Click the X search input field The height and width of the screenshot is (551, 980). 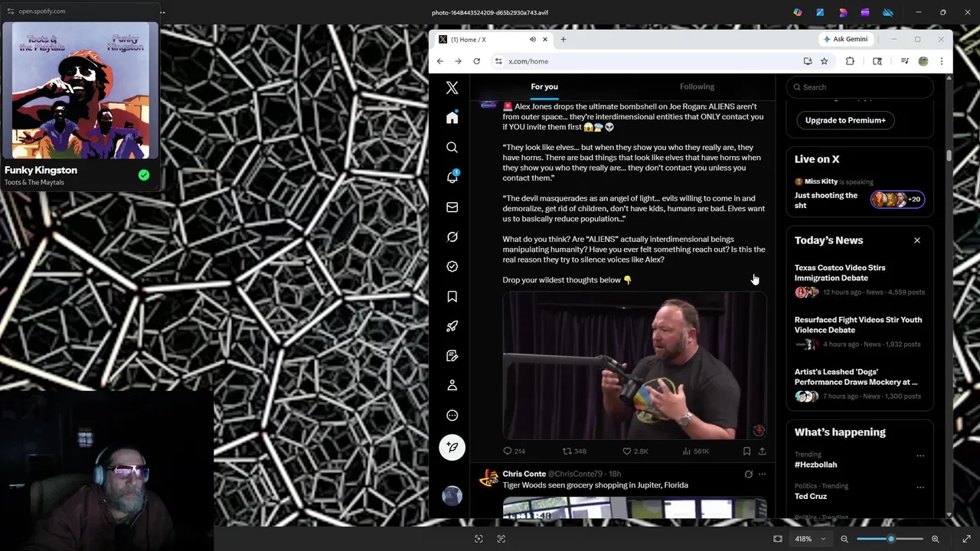tap(860, 87)
